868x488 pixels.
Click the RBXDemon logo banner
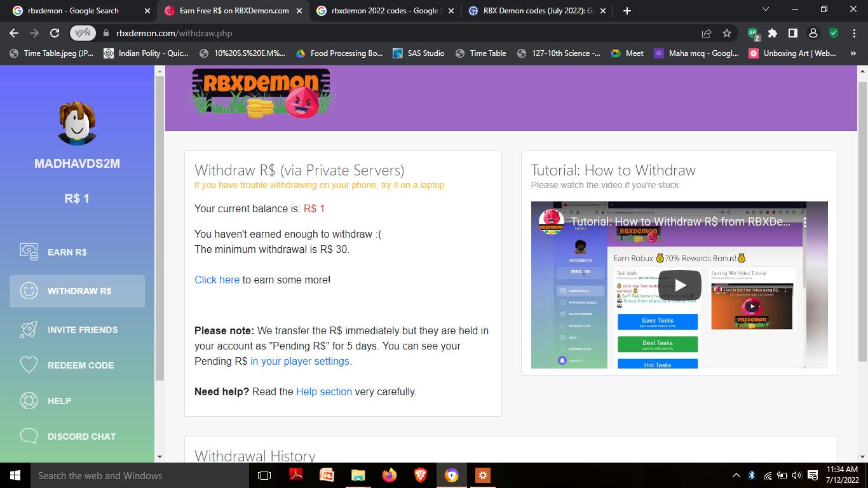[x=261, y=93]
